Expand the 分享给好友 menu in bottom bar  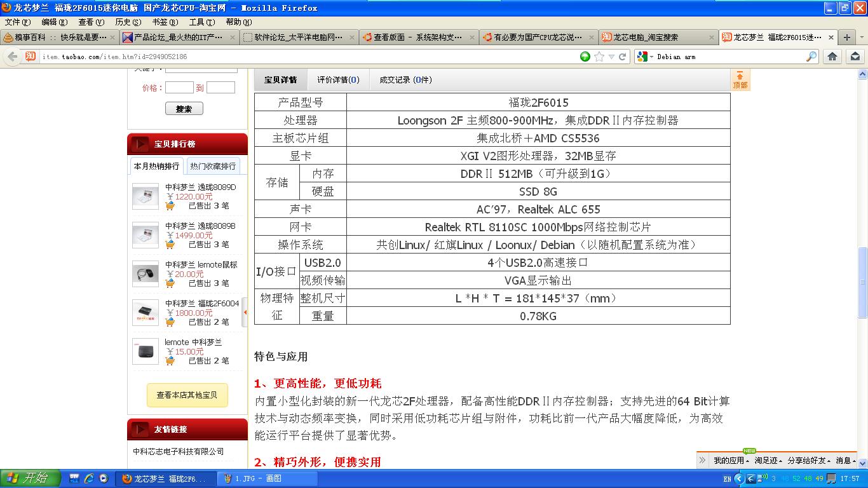pyautogui.click(x=809, y=461)
